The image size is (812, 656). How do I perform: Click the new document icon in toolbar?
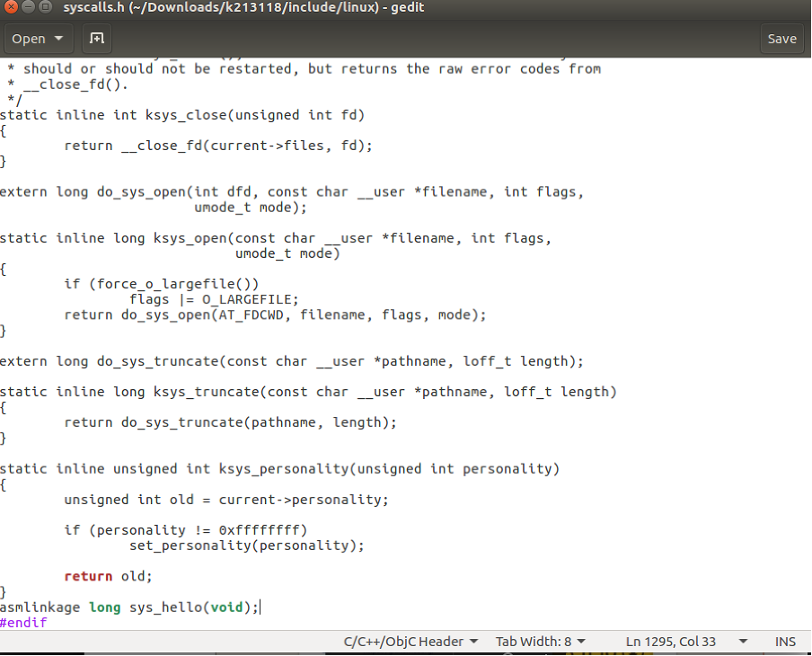(96, 39)
